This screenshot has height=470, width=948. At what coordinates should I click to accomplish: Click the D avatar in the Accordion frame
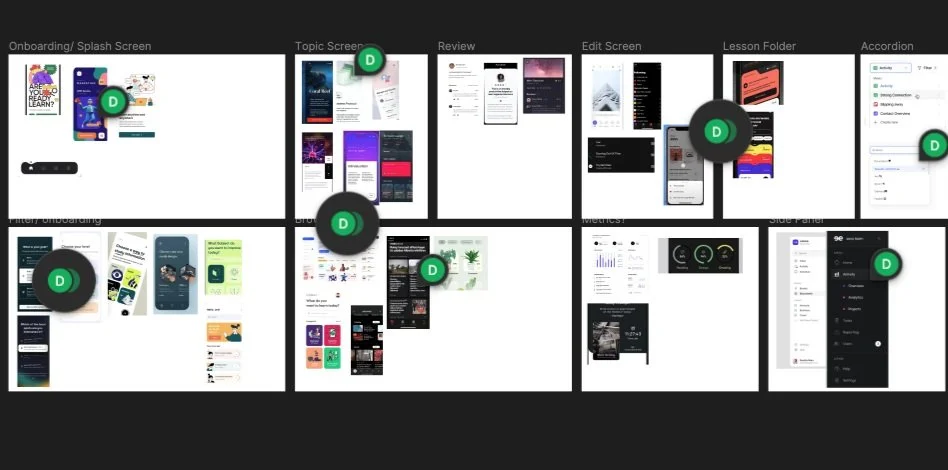point(934,145)
